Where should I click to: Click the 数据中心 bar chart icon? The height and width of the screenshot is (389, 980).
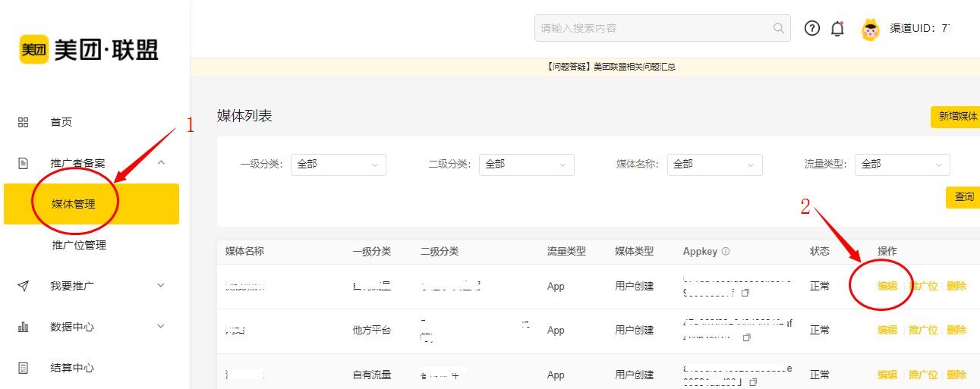coord(23,327)
